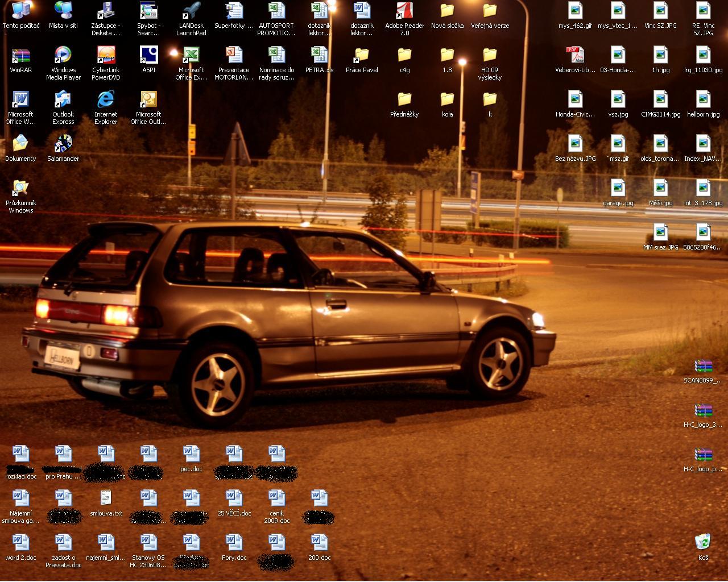The height and width of the screenshot is (582, 728).
Task: Click the Windows Media Player icon
Action: pyautogui.click(x=63, y=56)
